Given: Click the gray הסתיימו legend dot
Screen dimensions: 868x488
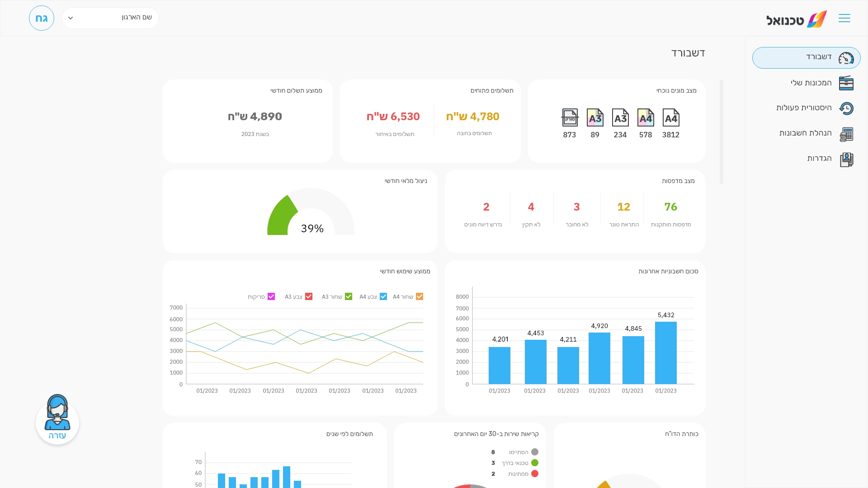Looking at the screenshot, I should click(535, 452).
